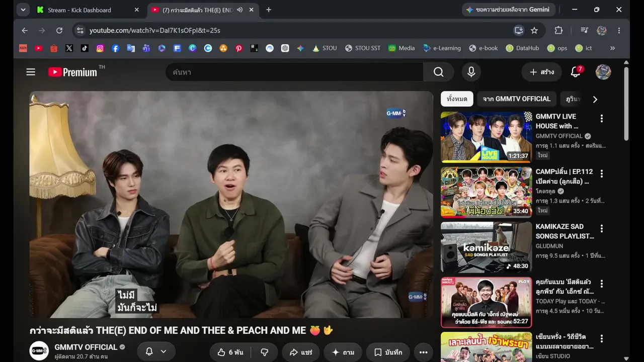Open options menu for CAMPปลั้น EP.112 video
This screenshot has width=644, height=362.
[x=601, y=174]
